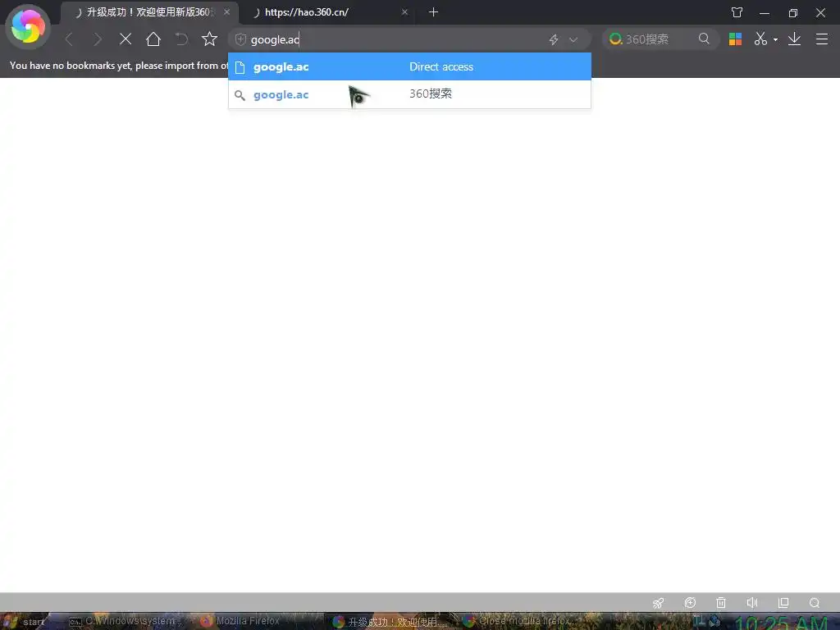Close the hao.360.cn tab
This screenshot has height=630, width=840.
(404, 11)
